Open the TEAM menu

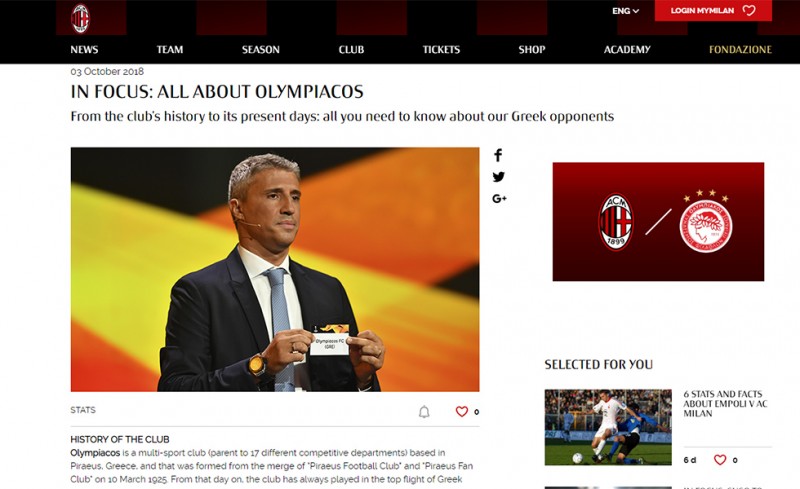[x=170, y=50]
